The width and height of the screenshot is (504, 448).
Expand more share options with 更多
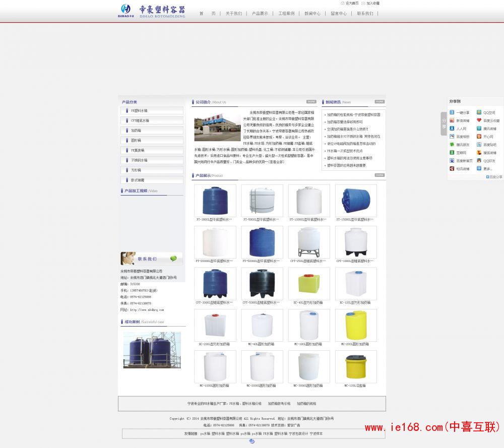click(x=479, y=169)
